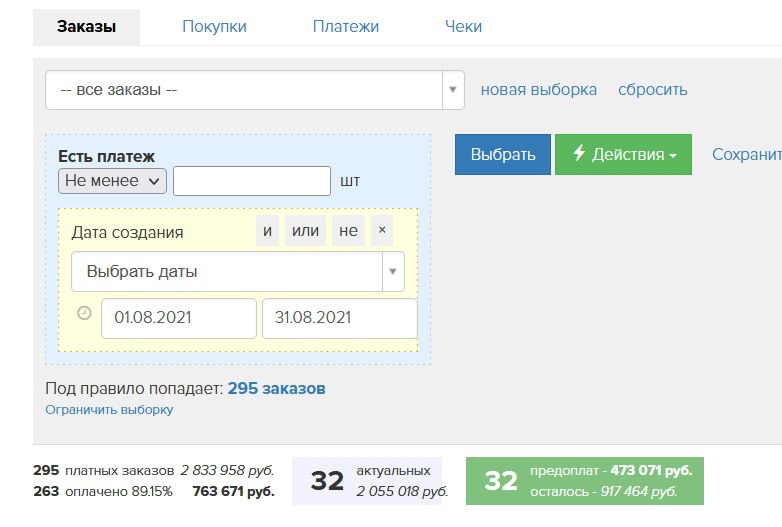Screen dimensions: 782x527
Task: Click the 'и' condition button
Action: point(267,231)
